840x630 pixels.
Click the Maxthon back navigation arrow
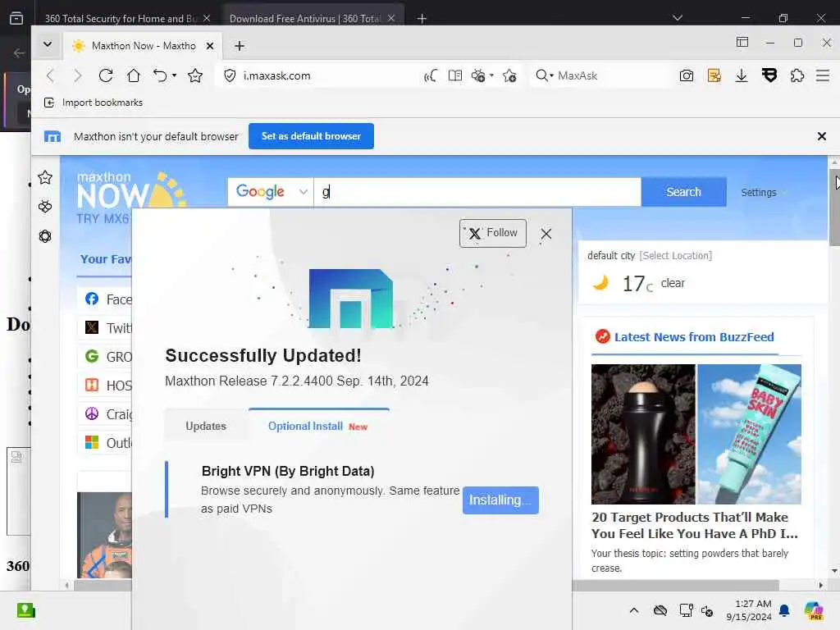(51, 75)
